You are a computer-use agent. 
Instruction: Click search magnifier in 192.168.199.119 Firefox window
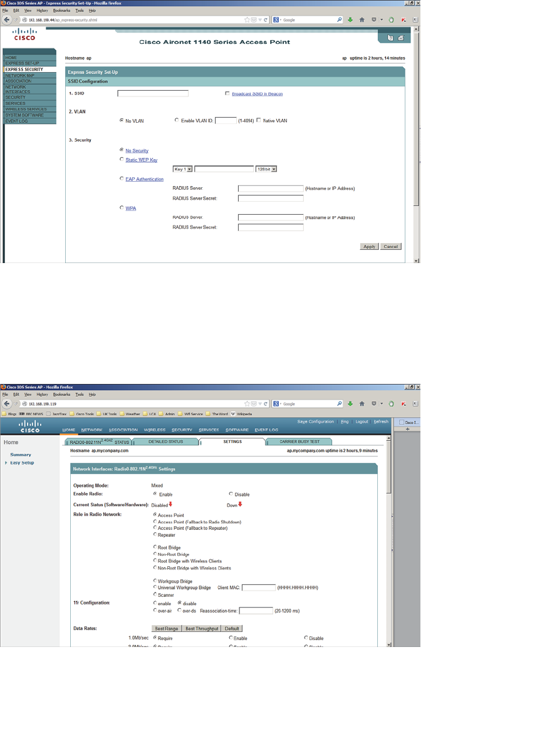340,404
